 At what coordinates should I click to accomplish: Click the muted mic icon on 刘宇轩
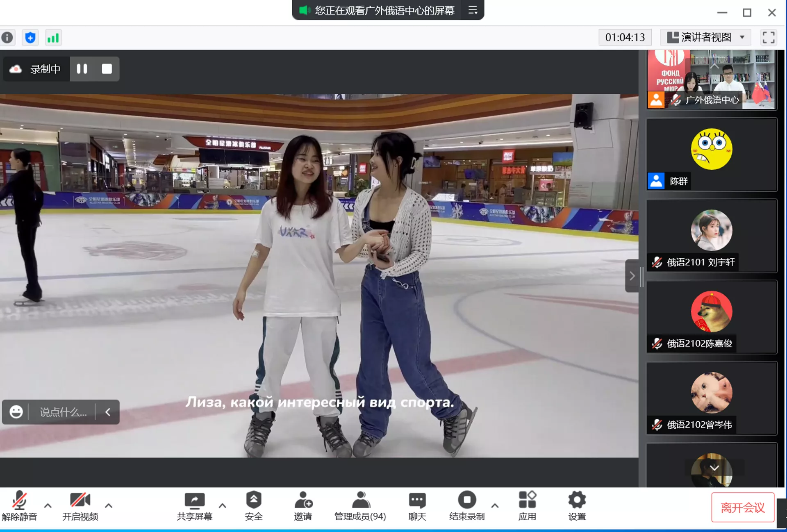[657, 262]
